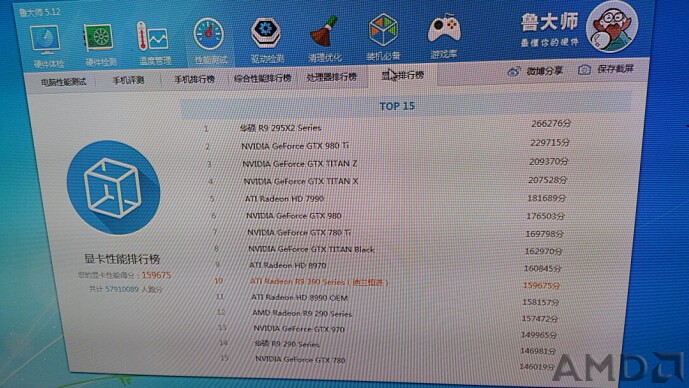Click the score 207528分

pyautogui.click(x=548, y=180)
